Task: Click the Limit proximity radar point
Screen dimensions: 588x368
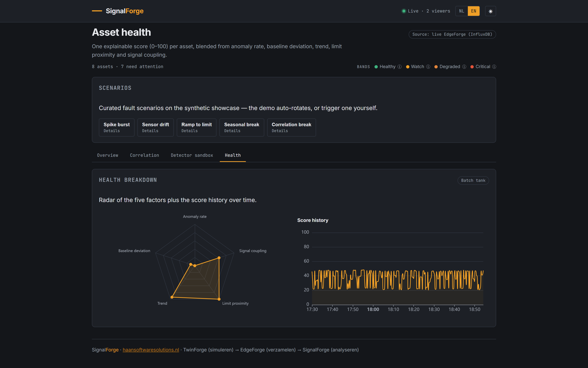Action: click(x=219, y=299)
